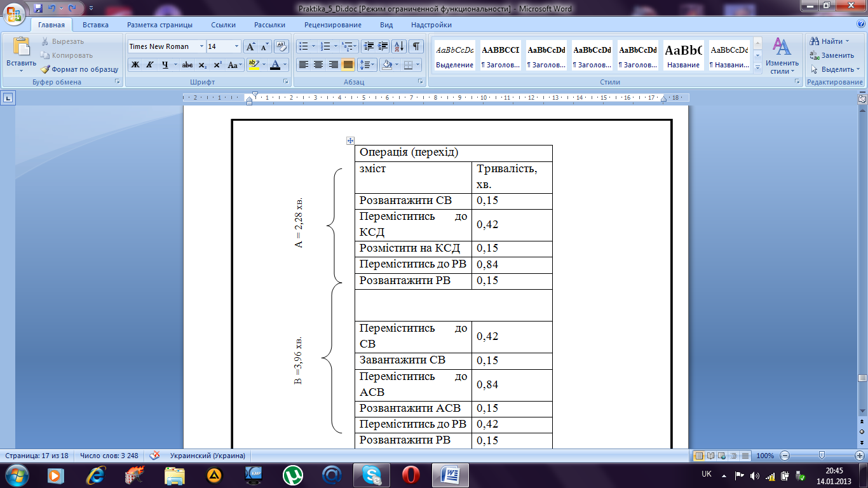Viewport: 868px width, 488px height.
Task: Decrease font size with shrink font icon
Action: tap(264, 46)
